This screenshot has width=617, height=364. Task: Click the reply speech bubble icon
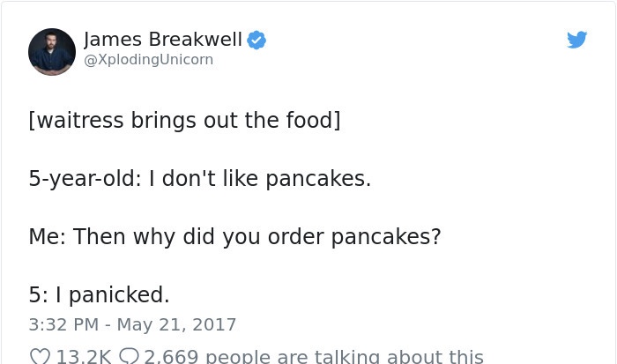pos(129,356)
